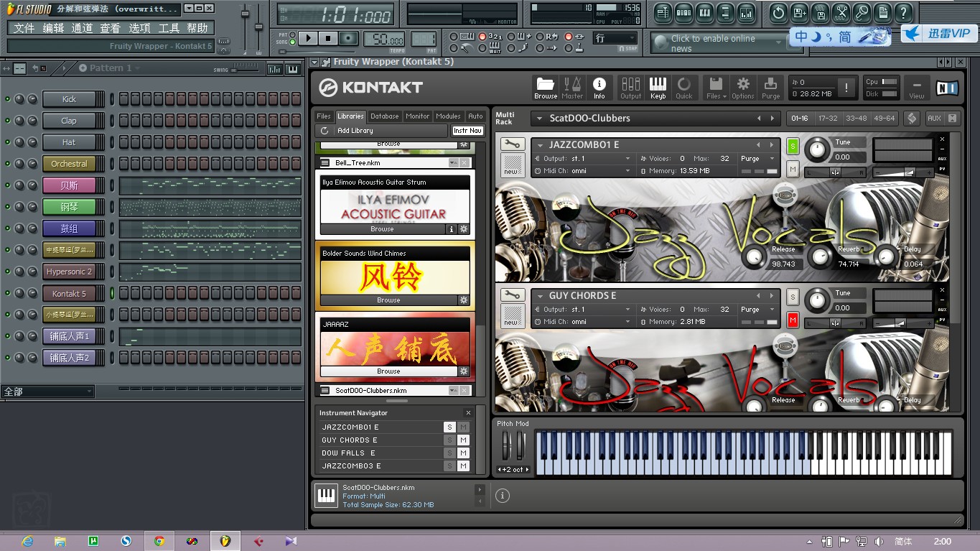Click the Orchestral channel button
980x551 pixels.
pos(69,164)
